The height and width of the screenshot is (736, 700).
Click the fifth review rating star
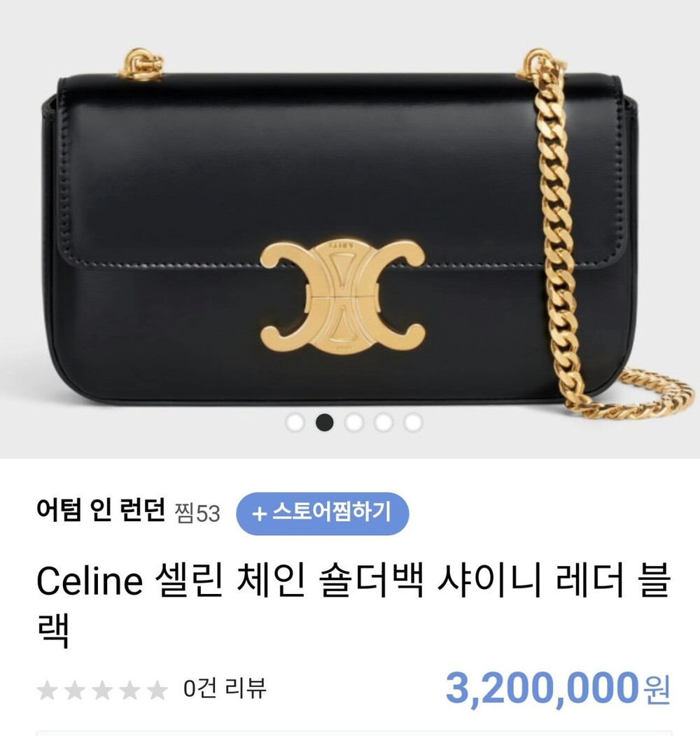coord(157,690)
